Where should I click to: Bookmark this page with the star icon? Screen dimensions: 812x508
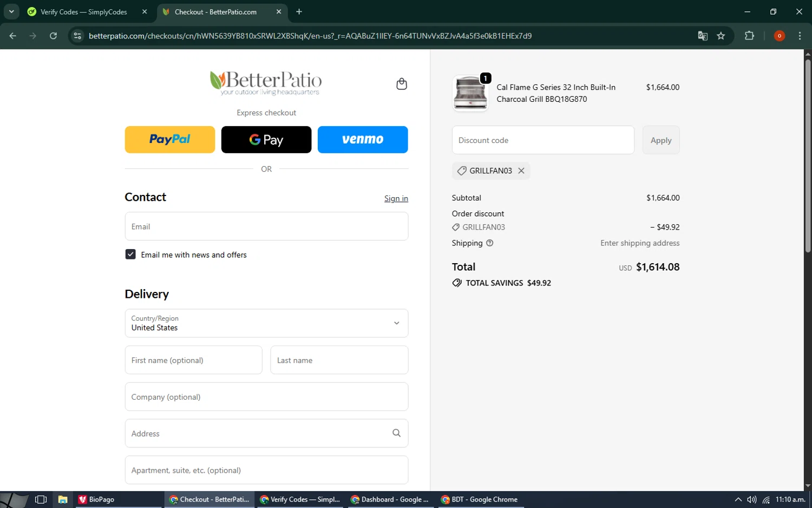[x=721, y=36]
